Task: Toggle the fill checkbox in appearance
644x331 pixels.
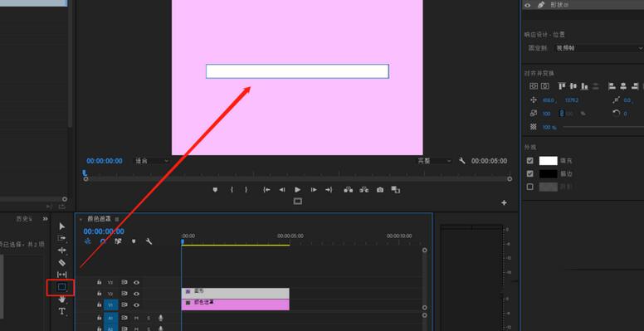Action: tap(529, 161)
